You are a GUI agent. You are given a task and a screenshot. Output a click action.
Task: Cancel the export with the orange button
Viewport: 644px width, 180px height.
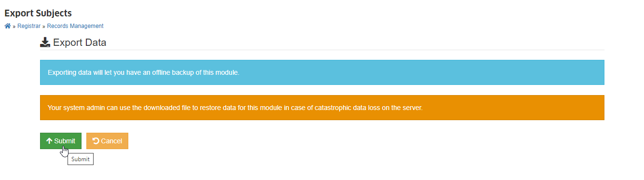[107, 141]
